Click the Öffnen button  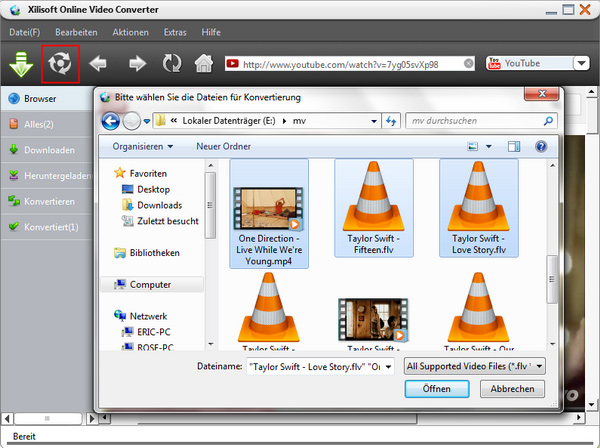click(437, 389)
